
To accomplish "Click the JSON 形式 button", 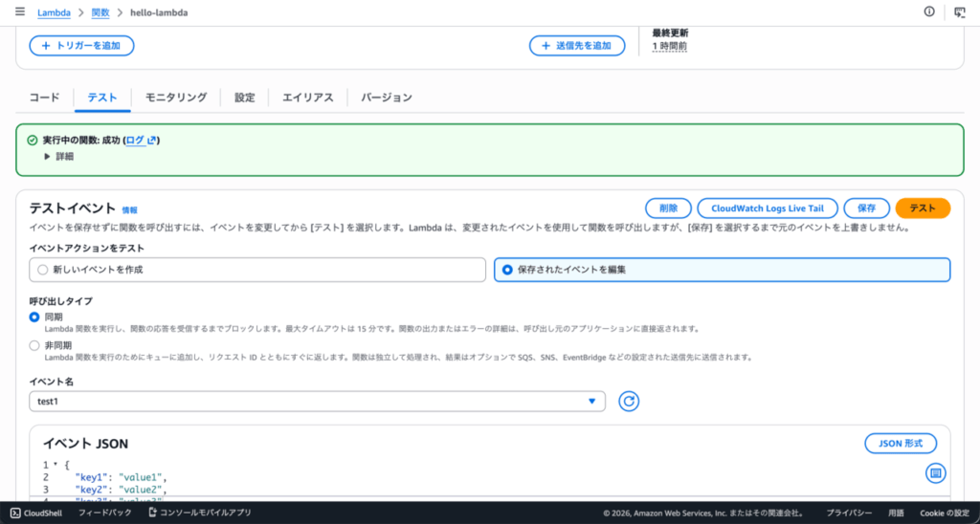I will 901,444.
